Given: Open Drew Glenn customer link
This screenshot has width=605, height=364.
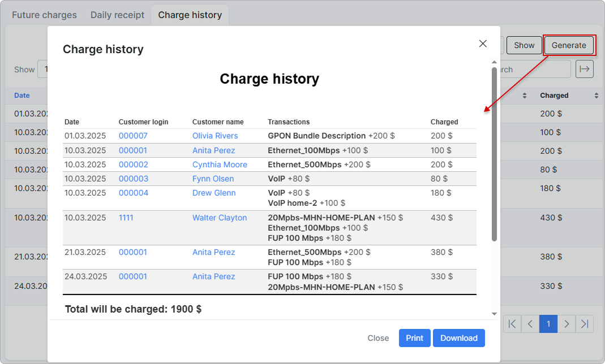Looking at the screenshot, I should tap(214, 193).
